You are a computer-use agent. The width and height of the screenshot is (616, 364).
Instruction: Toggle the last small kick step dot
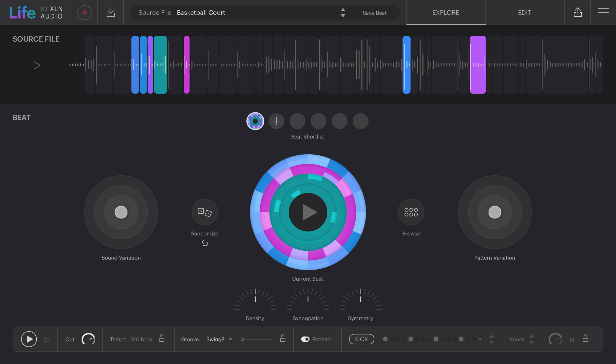[x=480, y=339]
